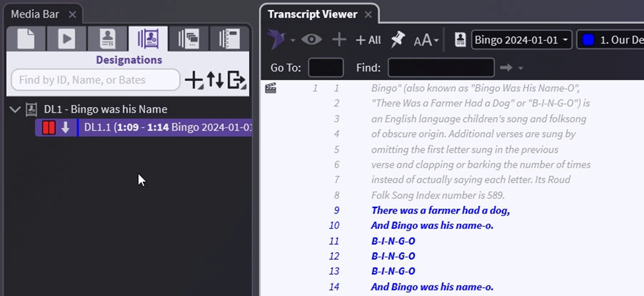Open the notebook tab icon in Media Bar
This screenshot has height=296, width=644.
[229, 39]
